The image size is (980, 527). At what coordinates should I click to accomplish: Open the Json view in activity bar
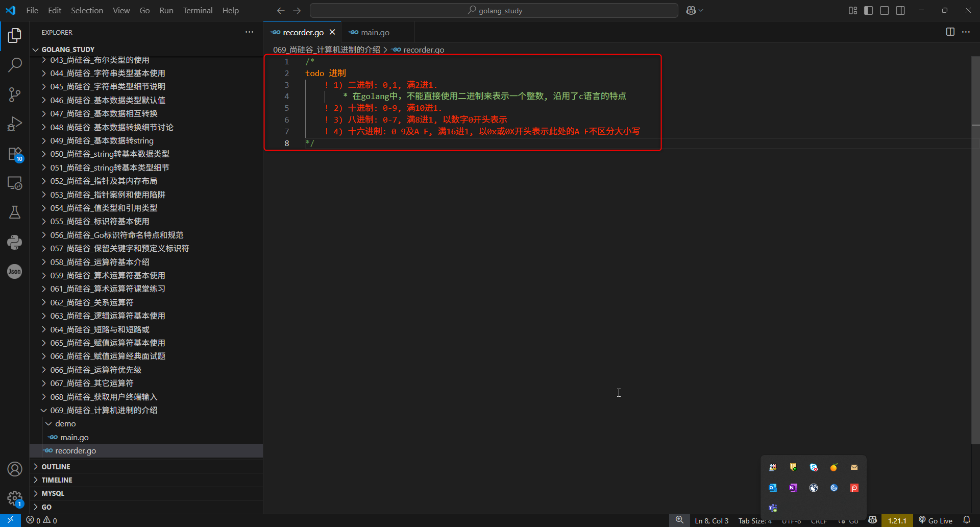15,271
